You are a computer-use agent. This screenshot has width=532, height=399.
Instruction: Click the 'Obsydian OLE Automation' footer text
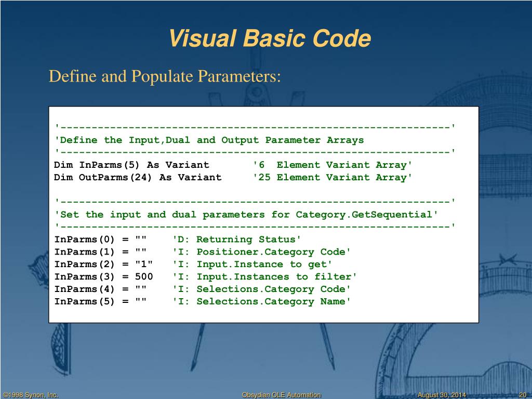click(281, 395)
